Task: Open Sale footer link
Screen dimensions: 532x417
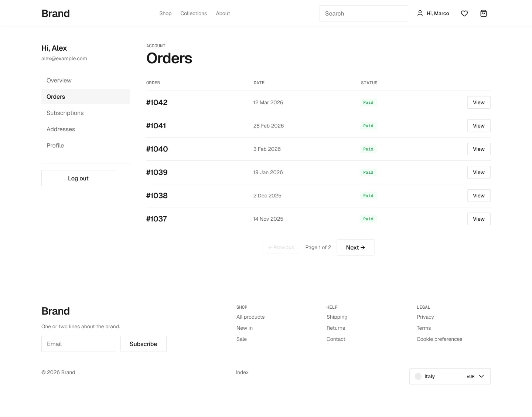Action: [x=242, y=339]
